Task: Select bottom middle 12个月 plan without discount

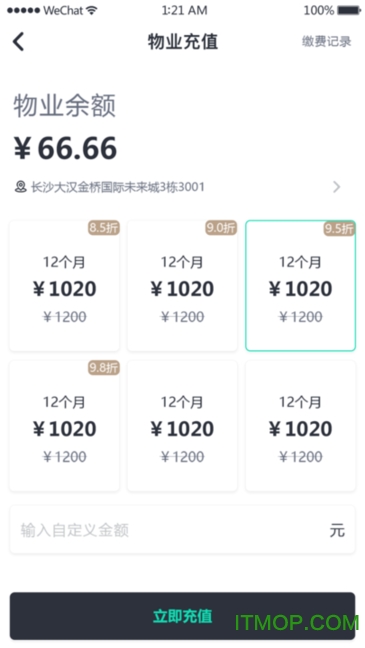Action: (182, 426)
